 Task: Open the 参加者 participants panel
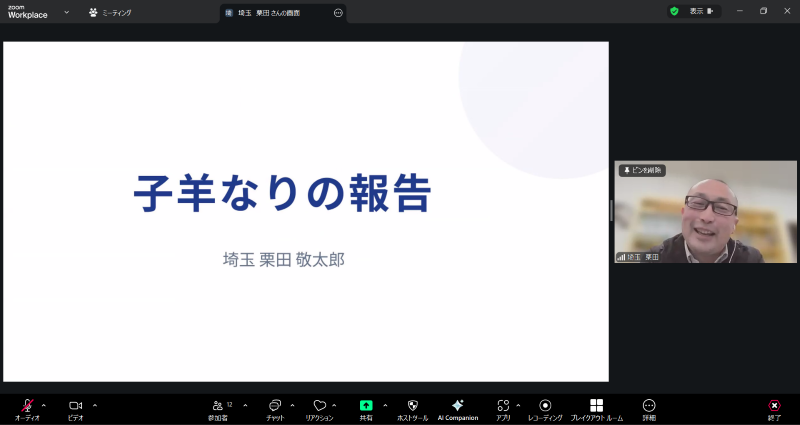[x=219, y=406]
